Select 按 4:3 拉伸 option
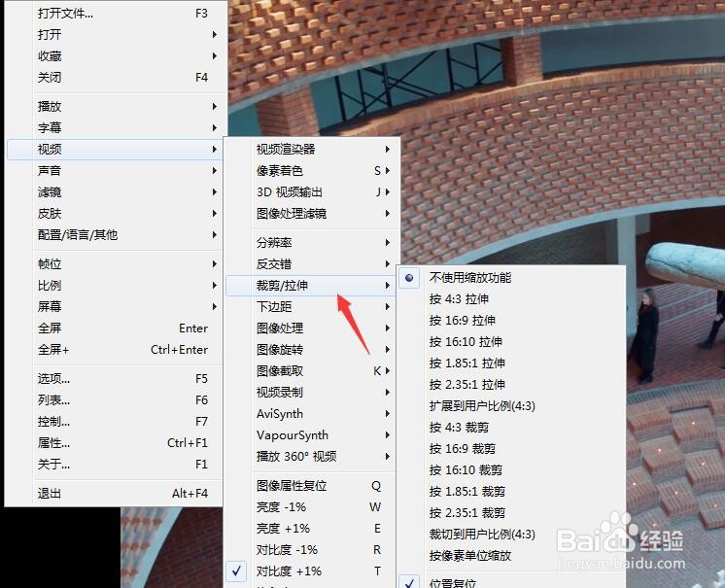The image size is (725, 588). pos(510,299)
